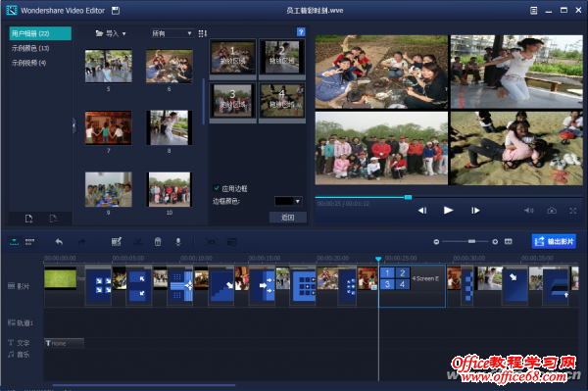Click the sort thumbnails grid icon
Viewport: 588px width, 391px height.
point(203,33)
